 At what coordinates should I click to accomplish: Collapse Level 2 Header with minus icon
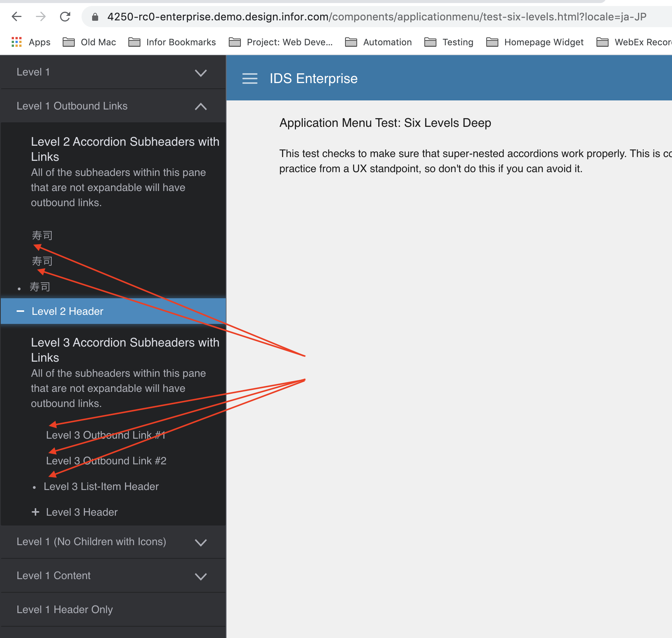click(x=20, y=311)
